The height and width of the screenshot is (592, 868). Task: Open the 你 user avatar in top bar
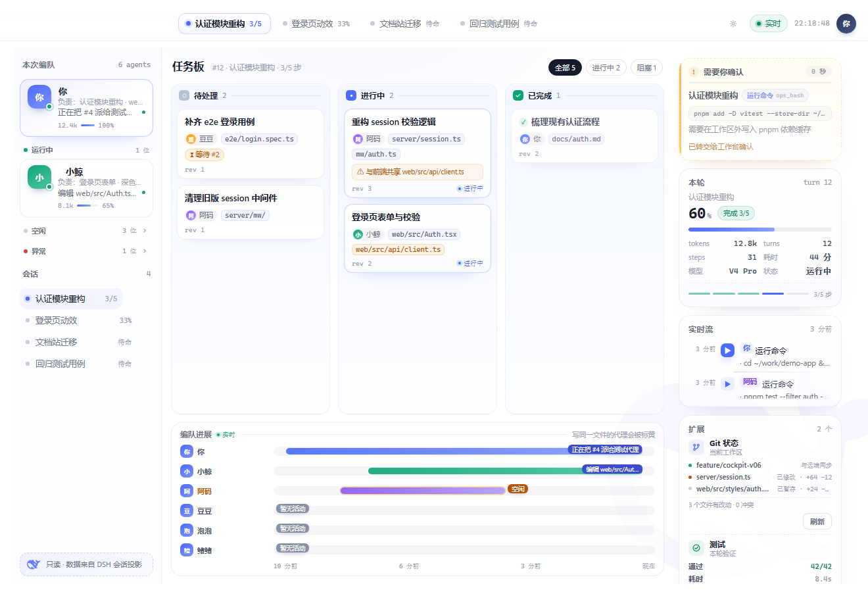[846, 24]
